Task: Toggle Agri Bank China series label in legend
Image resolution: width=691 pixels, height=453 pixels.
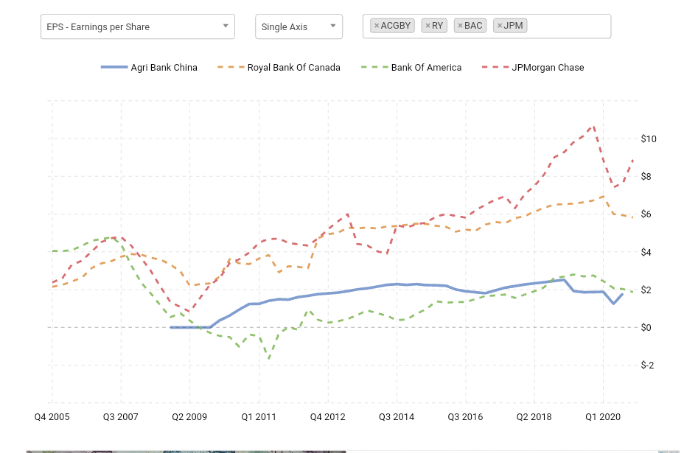Action: [165, 68]
